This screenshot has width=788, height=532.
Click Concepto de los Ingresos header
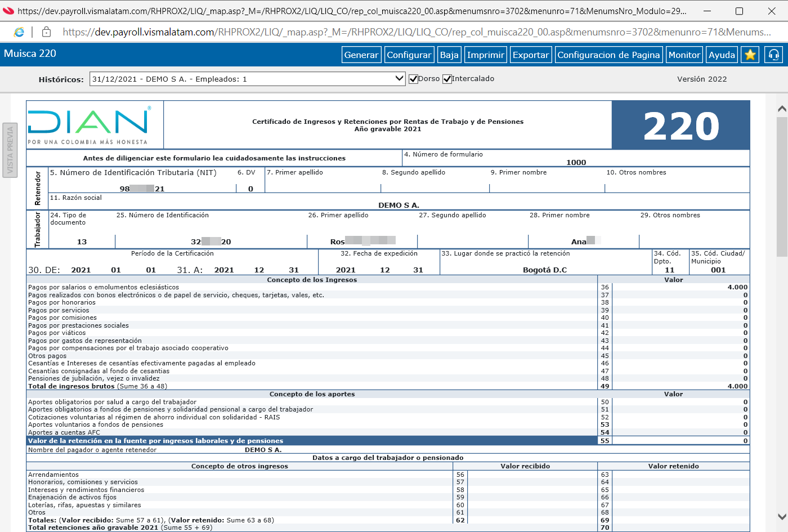pyautogui.click(x=312, y=280)
